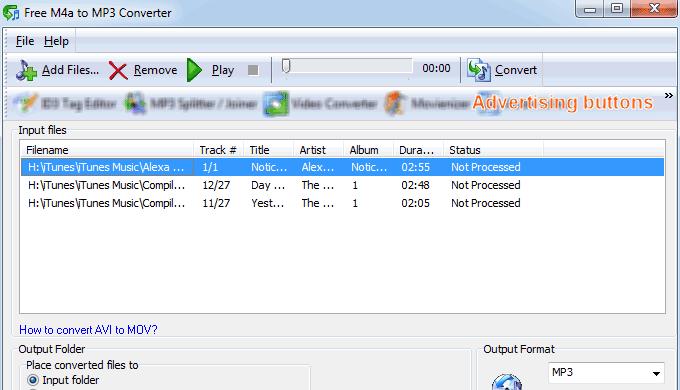The image size is (680, 390).
Task: Sort by Title column header
Action: [268, 150]
